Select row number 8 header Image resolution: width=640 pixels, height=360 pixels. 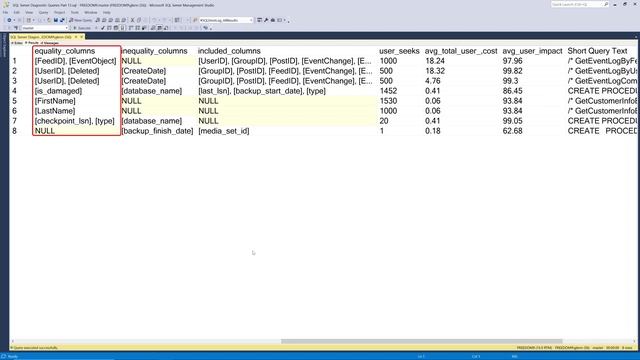click(14, 131)
